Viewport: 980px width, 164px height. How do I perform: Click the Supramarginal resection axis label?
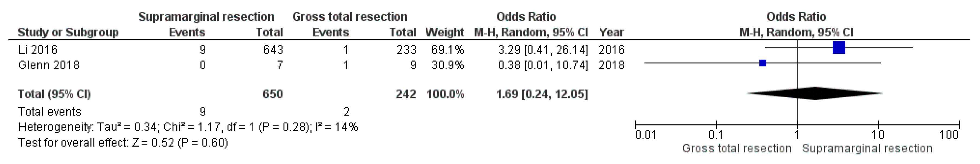[x=867, y=148]
